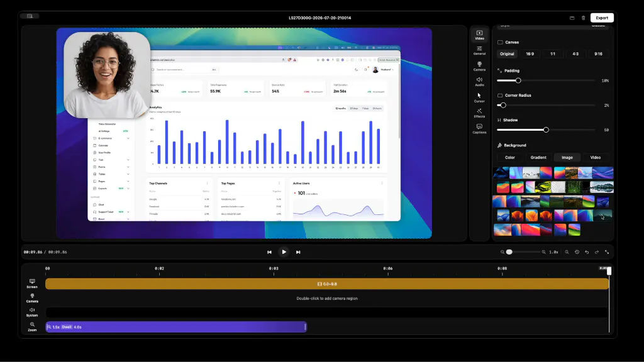Image resolution: width=644 pixels, height=362 pixels.
Task: Click the 0:02 timeline ruler mark
Action: point(159,268)
